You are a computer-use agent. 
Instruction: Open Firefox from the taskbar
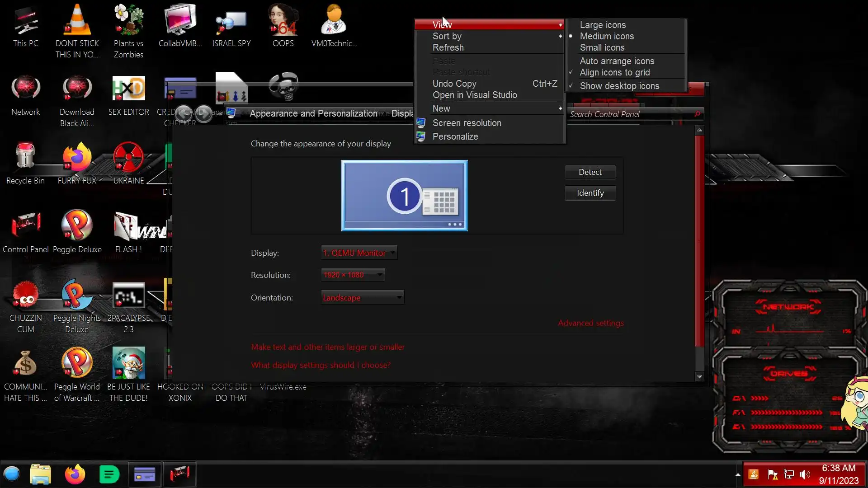point(75,474)
